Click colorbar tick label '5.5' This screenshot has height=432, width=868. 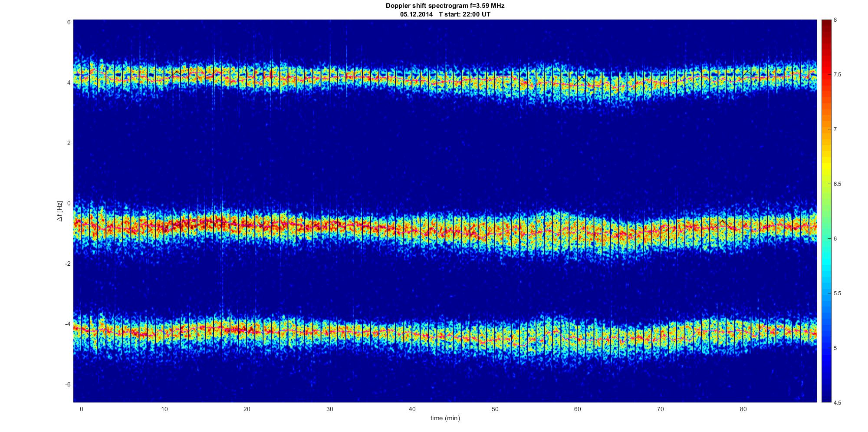pyautogui.click(x=837, y=293)
